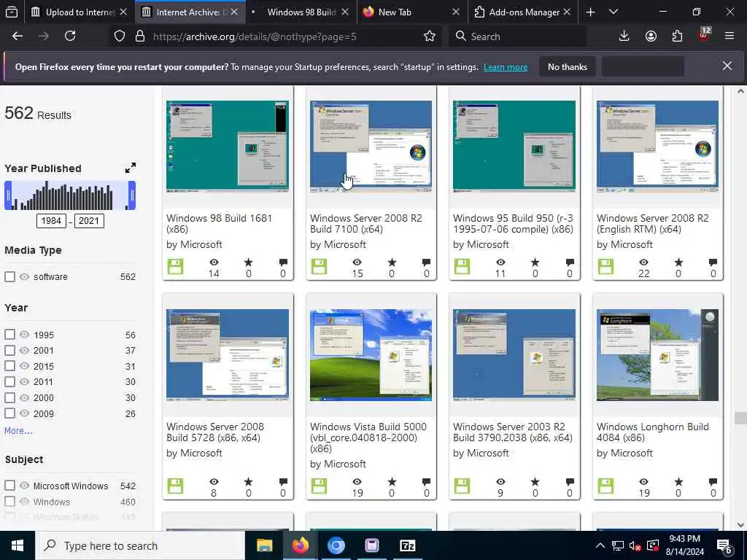Open the 7-Zip taskbar icon
Image resolution: width=747 pixels, height=560 pixels.
point(407,545)
